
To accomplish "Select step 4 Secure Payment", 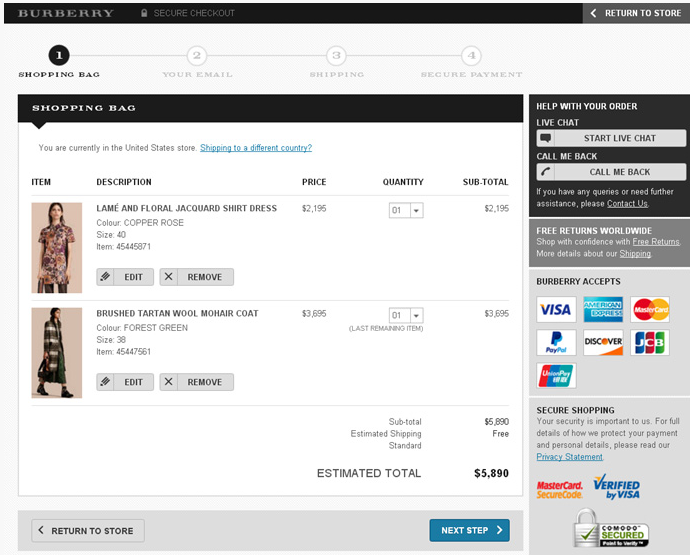I will point(471,55).
